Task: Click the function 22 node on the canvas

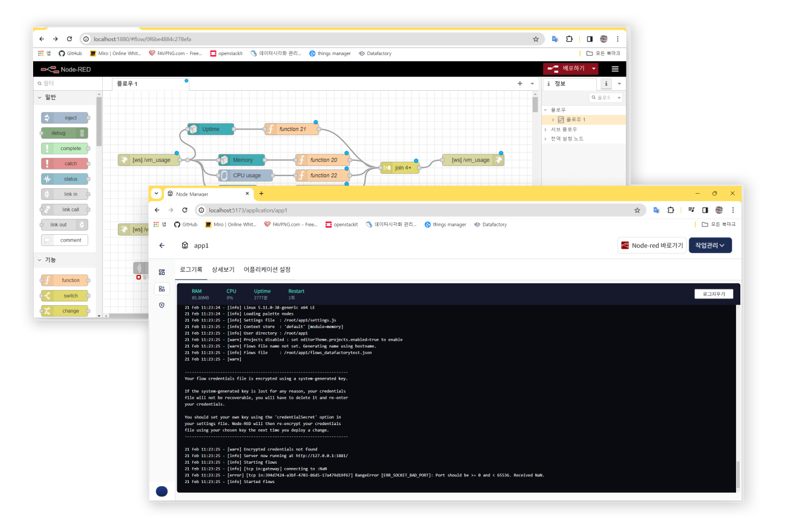Action: tap(323, 176)
